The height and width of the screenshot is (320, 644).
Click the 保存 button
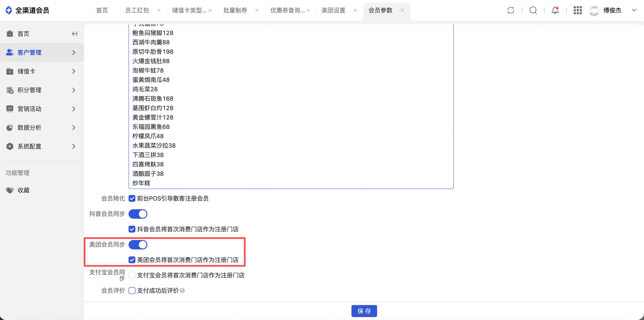pos(364,311)
